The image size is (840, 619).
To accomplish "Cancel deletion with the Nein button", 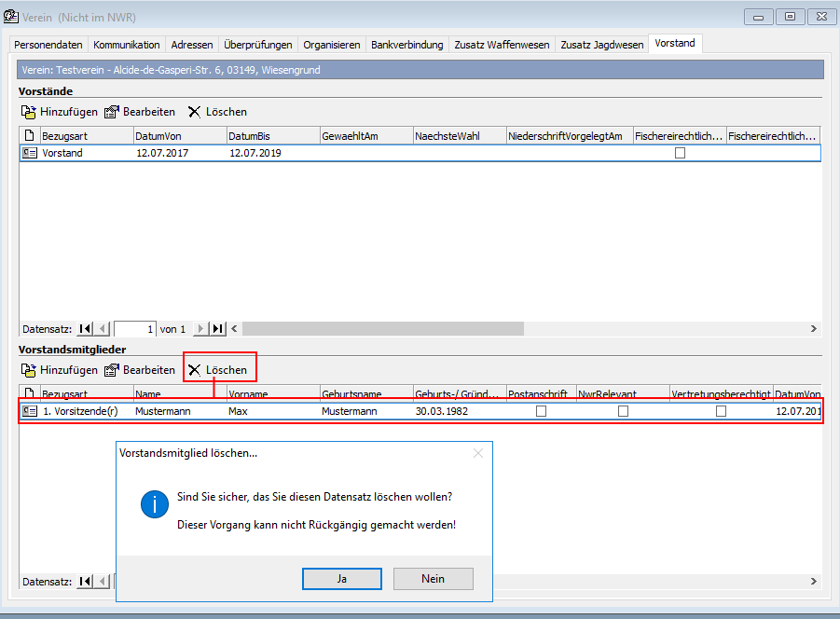I will pyautogui.click(x=433, y=579).
